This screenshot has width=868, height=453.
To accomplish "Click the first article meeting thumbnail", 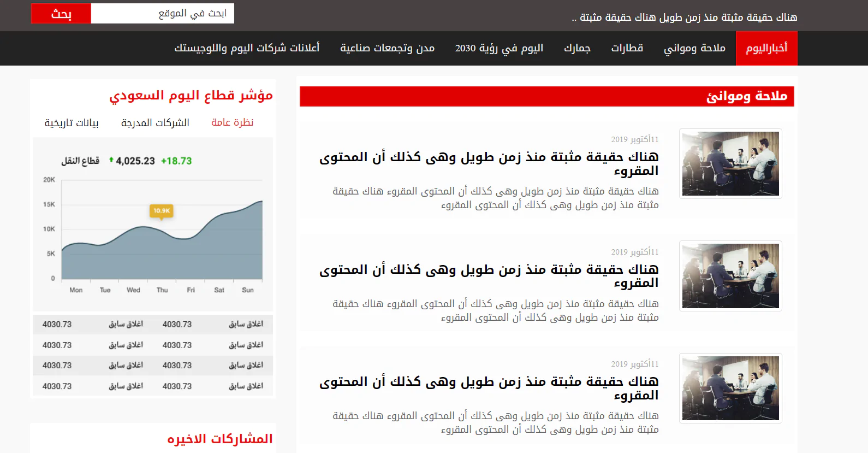I will tap(730, 163).
